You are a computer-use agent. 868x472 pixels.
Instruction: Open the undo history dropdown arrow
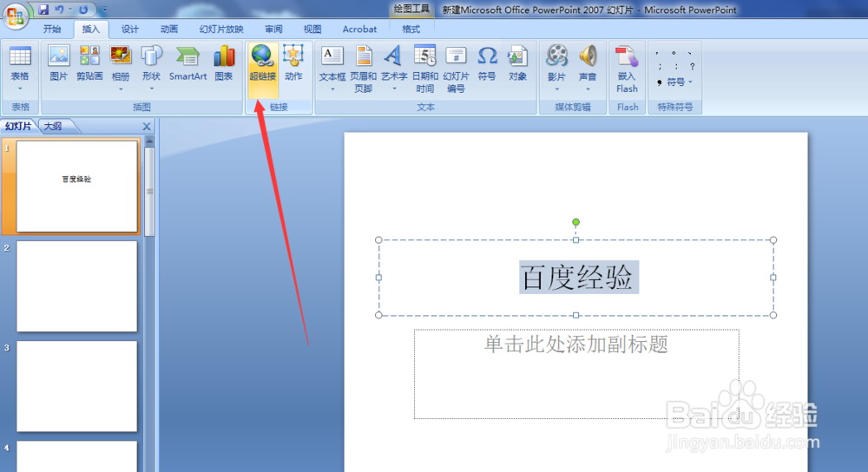[x=70, y=10]
